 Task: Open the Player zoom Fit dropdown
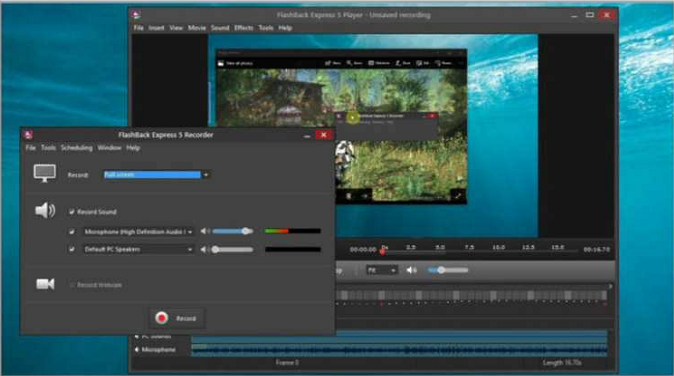pyautogui.click(x=381, y=270)
